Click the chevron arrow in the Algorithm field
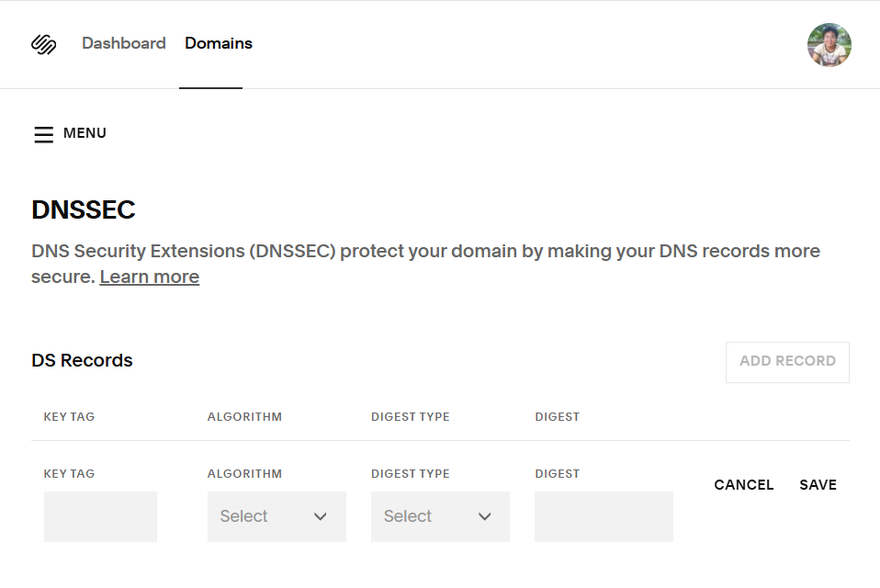Screen dimensions: 880x588 (321, 516)
